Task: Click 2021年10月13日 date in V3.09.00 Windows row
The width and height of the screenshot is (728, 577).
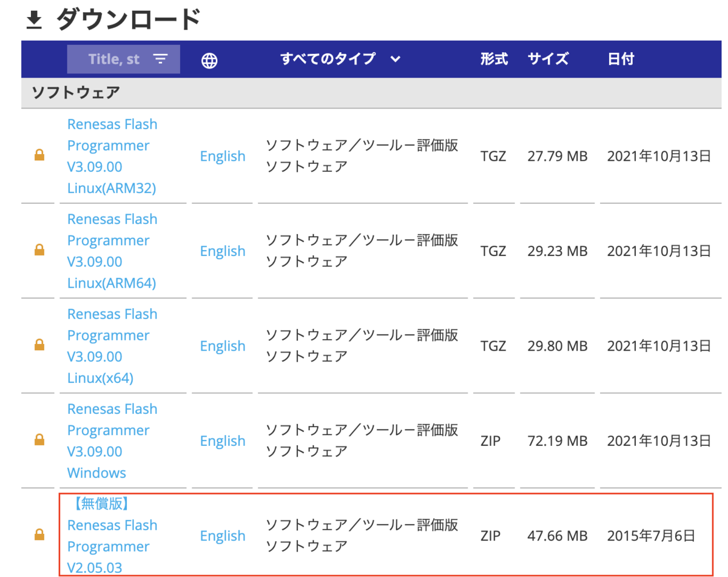Action: coord(659,440)
